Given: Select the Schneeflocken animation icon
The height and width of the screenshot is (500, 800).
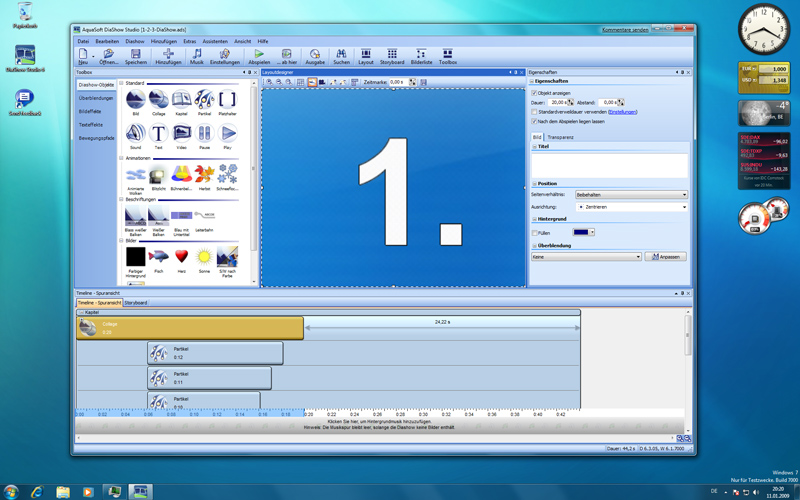Looking at the screenshot, I should coord(227,175).
